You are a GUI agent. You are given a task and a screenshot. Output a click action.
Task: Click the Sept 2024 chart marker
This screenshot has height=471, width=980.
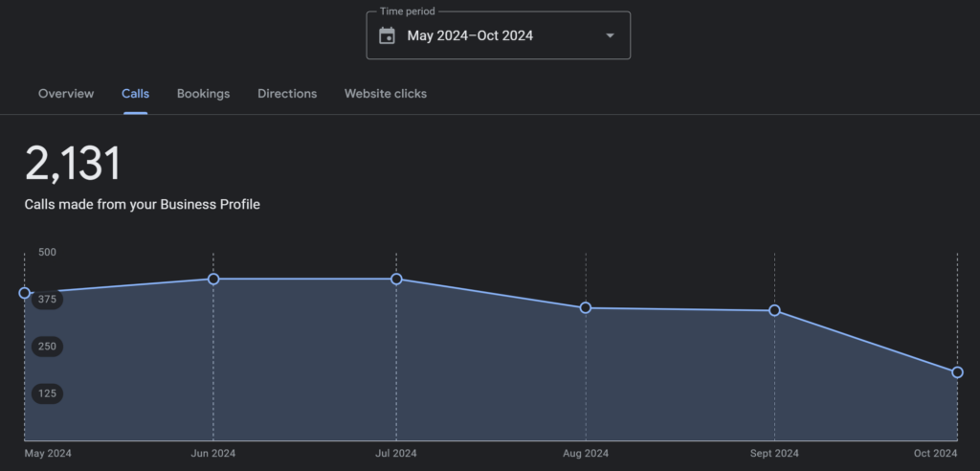(774, 310)
